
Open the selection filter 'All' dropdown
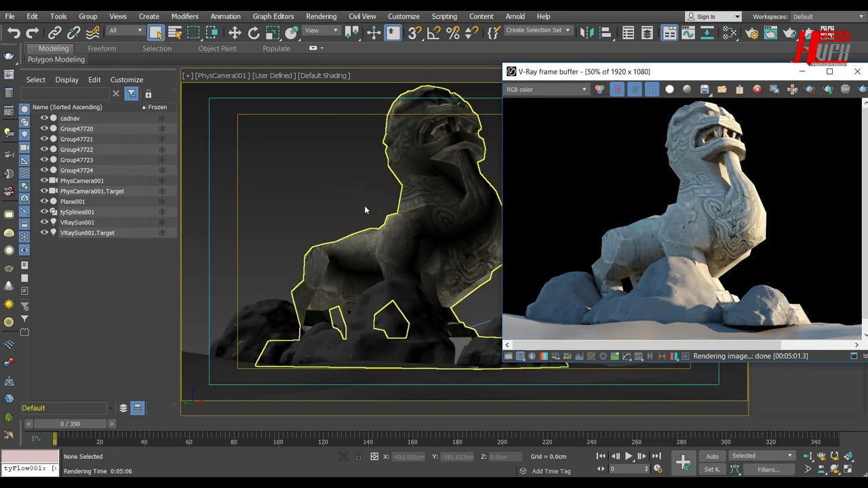point(126,30)
